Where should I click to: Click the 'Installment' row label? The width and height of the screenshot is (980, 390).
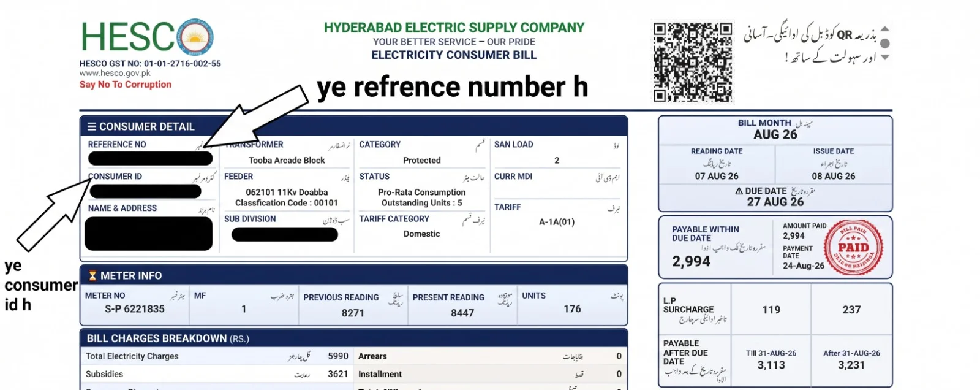tap(380, 374)
